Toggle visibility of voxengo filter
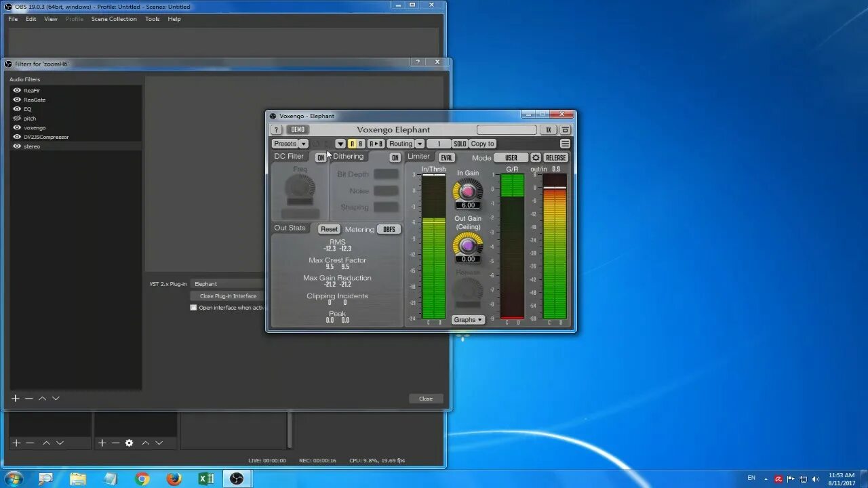The width and height of the screenshot is (868, 488). point(17,127)
